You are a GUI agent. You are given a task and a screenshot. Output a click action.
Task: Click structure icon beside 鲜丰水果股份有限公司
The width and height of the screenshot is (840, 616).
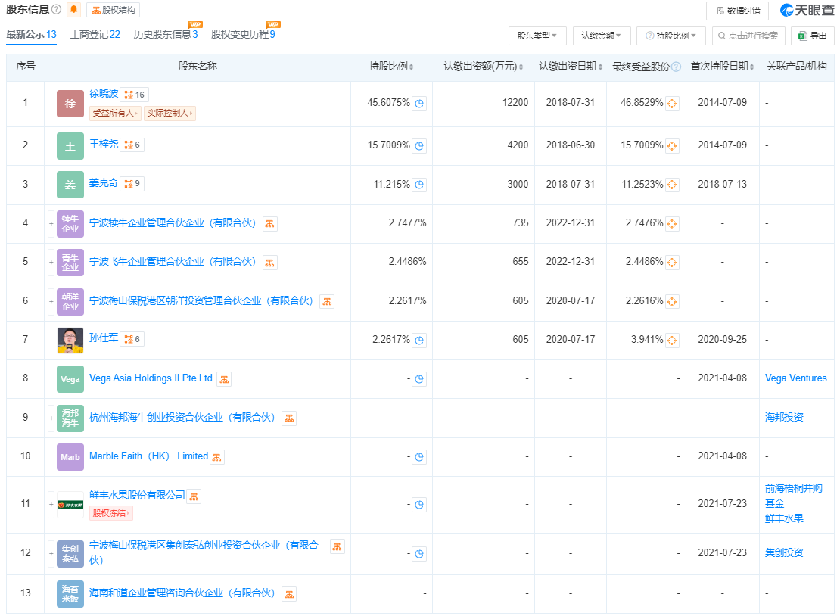194,496
